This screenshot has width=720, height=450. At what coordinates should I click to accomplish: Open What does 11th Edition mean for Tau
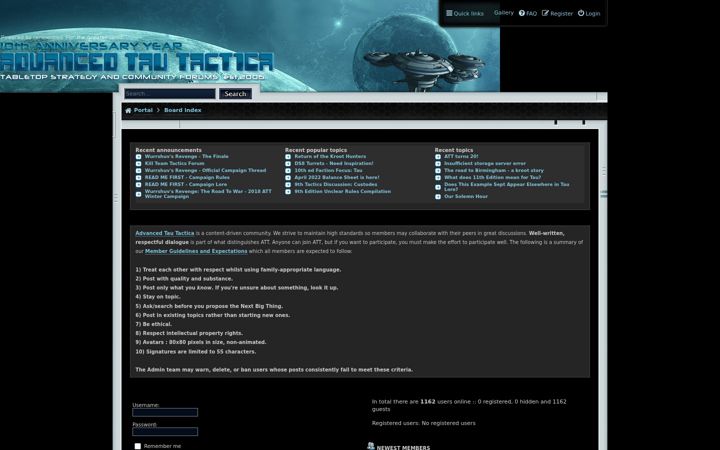pos(492,178)
